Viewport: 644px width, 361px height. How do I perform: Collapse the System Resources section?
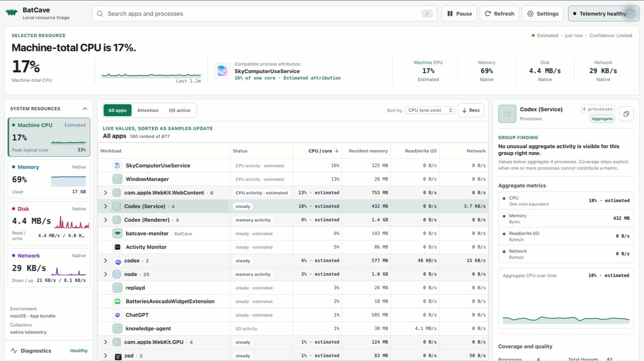85,109
